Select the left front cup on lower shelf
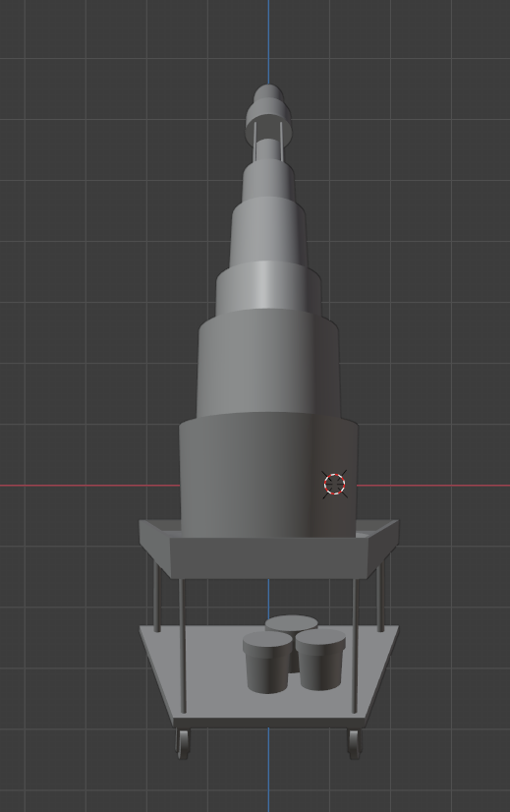 [x=267, y=663]
